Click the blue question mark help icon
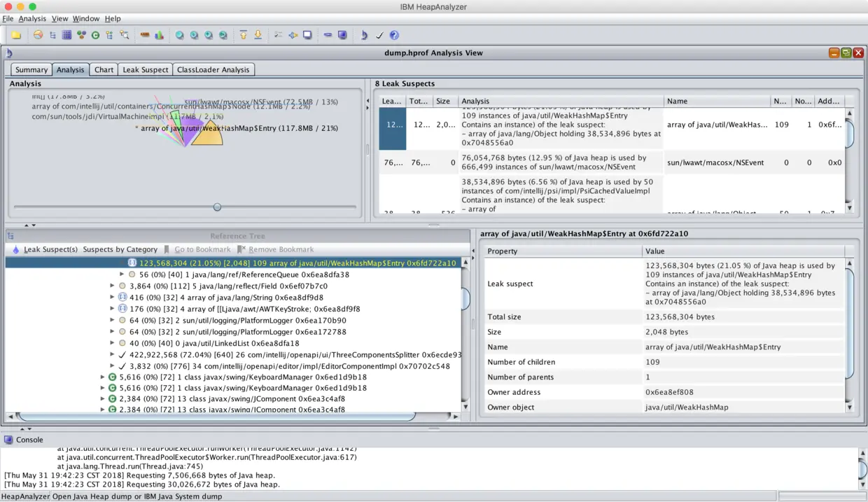Viewport: 868px width, 502px height. coord(394,35)
